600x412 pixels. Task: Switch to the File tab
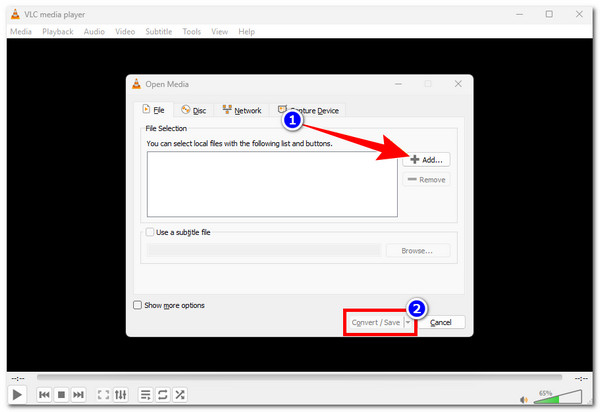153,110
